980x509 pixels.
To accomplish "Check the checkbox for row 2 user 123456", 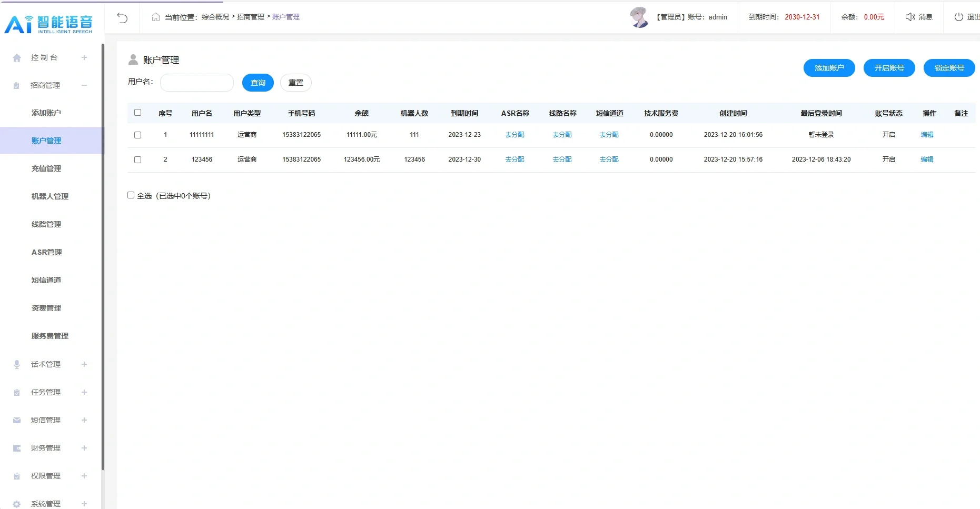I will click(x=138, y=159).
